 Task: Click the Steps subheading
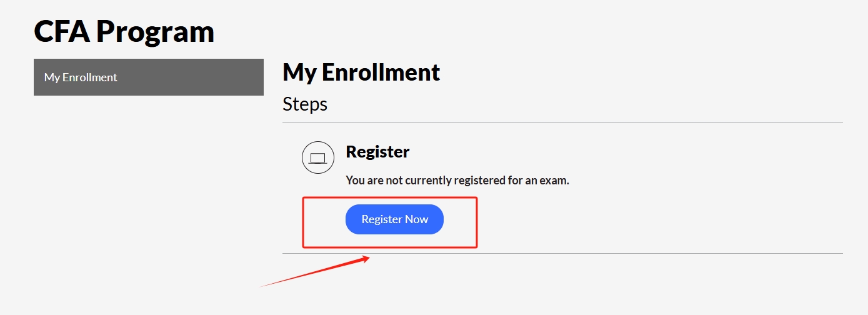(x=305, y=104)
